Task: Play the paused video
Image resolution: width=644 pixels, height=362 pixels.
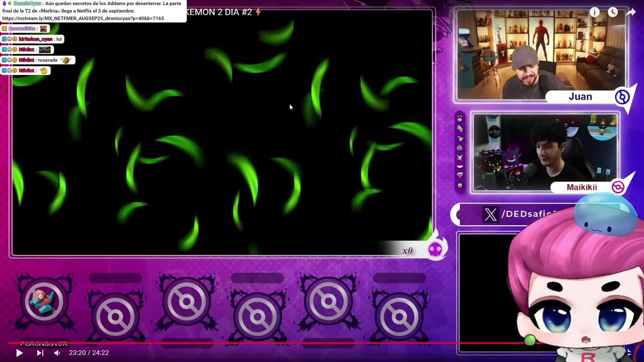Action: pos(19,353)
